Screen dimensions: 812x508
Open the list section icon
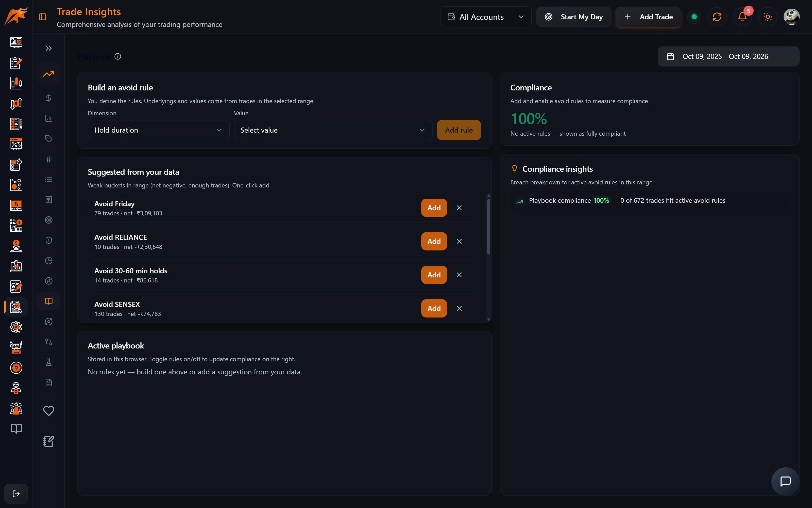point(49,179)
